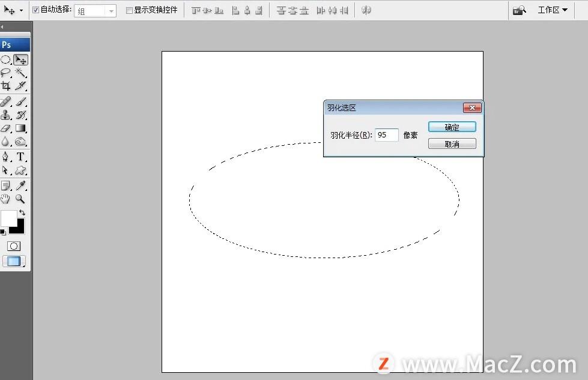Select the Clone Stamp tool
Viewport: 588px width, 380px height.
[5, 115]
